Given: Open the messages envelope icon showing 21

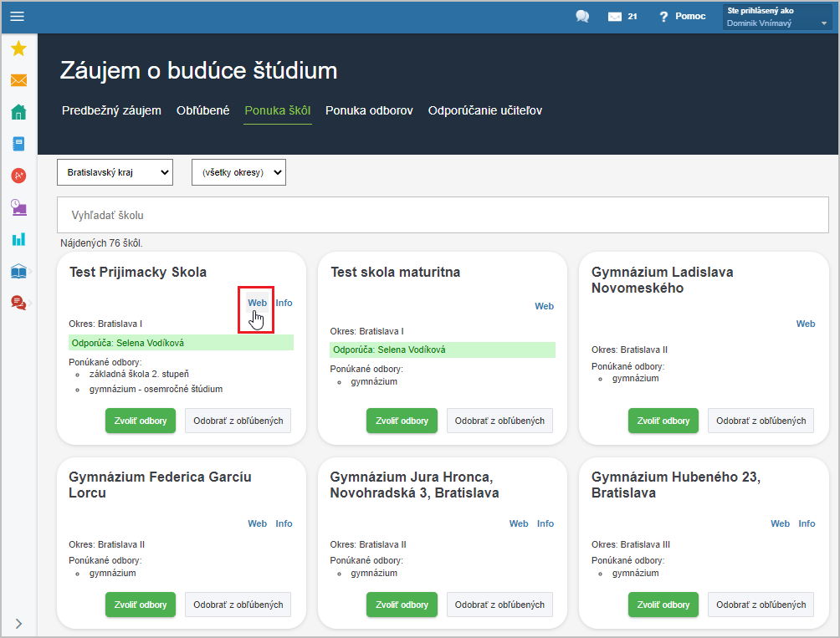Looking at the screenshot, I should pyautogui.click(x=614, y=17).
